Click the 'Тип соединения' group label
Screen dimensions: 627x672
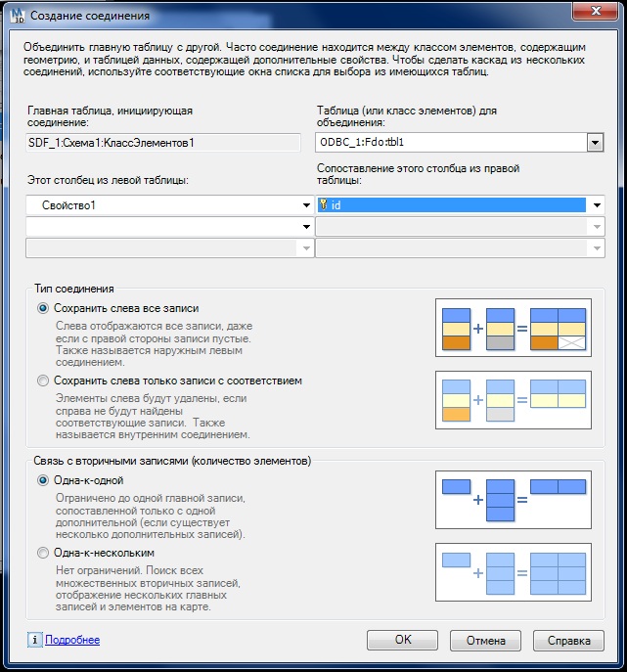click(x=74, y=289)
